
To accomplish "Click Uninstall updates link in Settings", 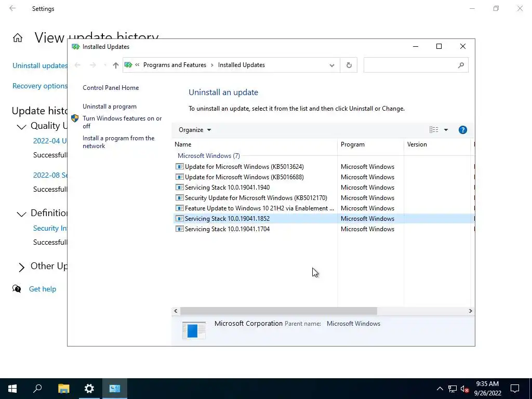I will click(40, 65).
